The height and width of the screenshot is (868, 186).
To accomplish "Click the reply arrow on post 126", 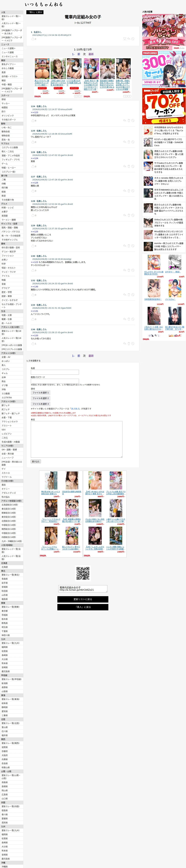I will [x=124, y=167].
